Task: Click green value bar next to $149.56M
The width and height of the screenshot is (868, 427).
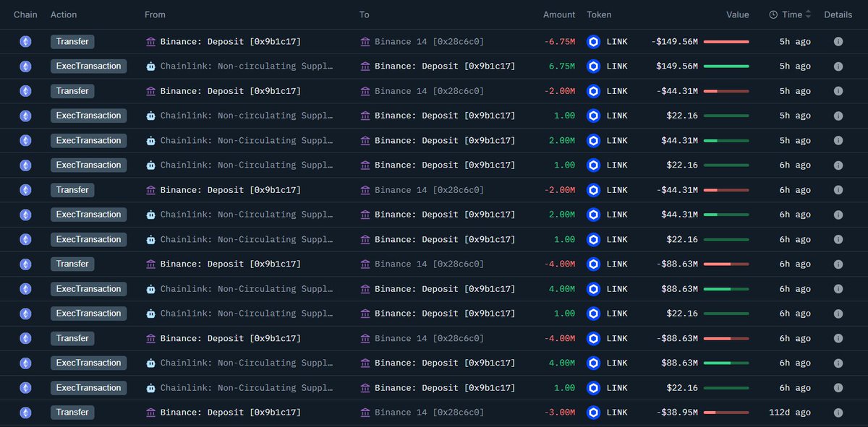Action: (726, 66)
